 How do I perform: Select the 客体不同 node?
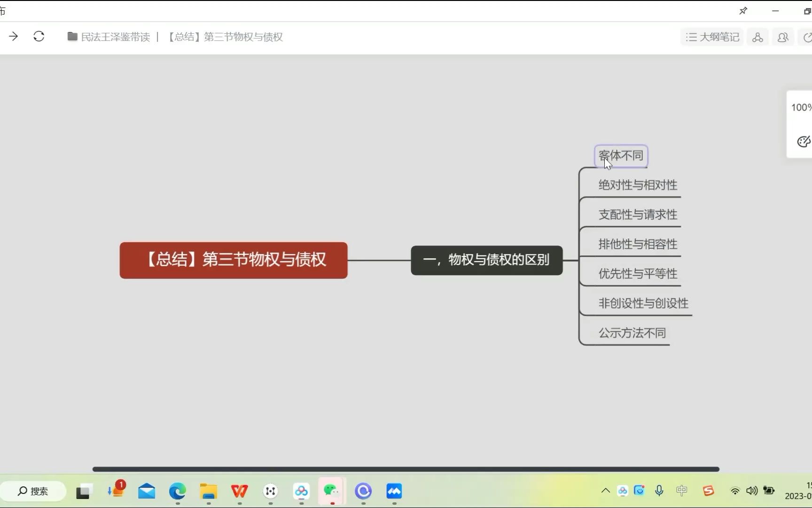621,156
